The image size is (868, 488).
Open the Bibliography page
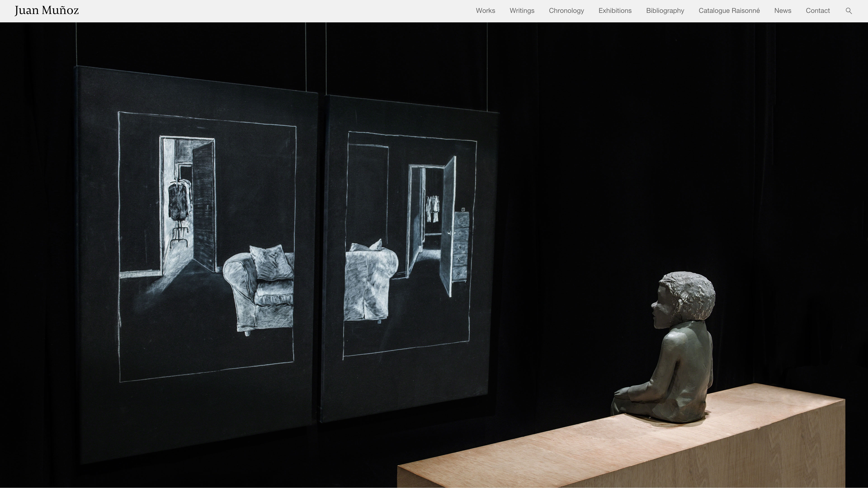click(665, 11)
